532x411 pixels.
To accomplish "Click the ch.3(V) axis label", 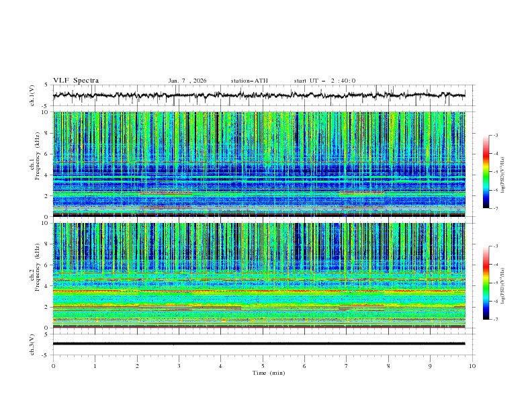I will (x=32, y=344).
